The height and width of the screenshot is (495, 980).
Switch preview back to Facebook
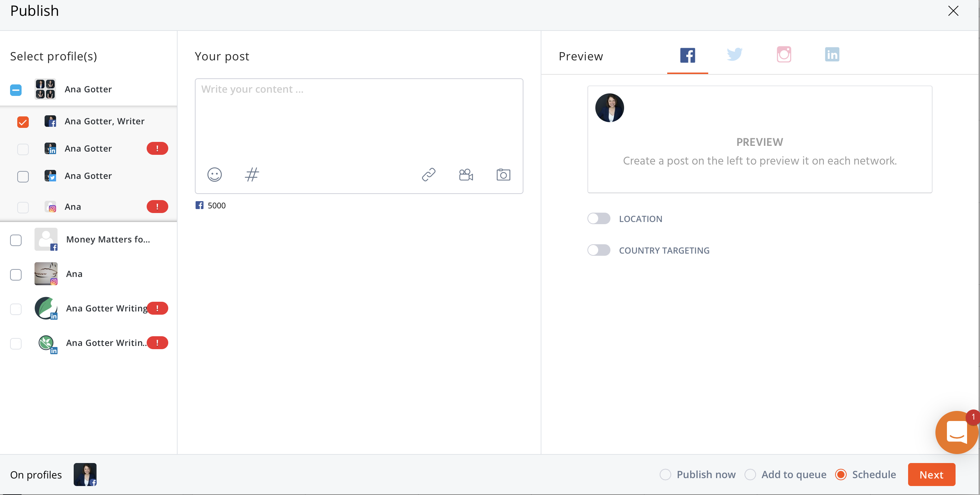pyautogui.click(x=687, y=54)
